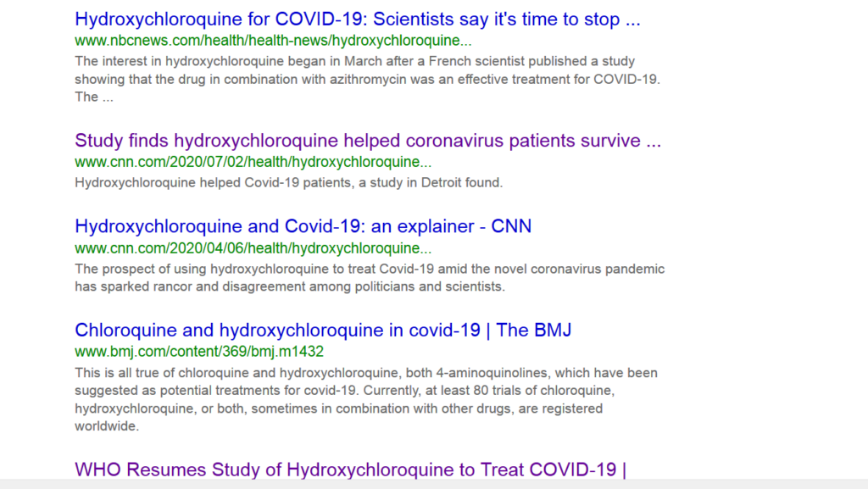Click the gray bar along the bottom edge
The image size is (868, 489).
point(434,484)
